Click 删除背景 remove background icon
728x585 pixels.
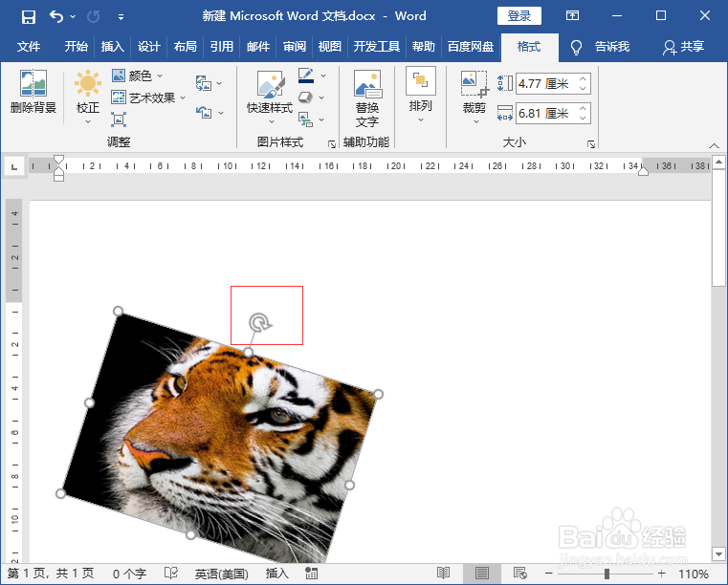tap(33, 92)
